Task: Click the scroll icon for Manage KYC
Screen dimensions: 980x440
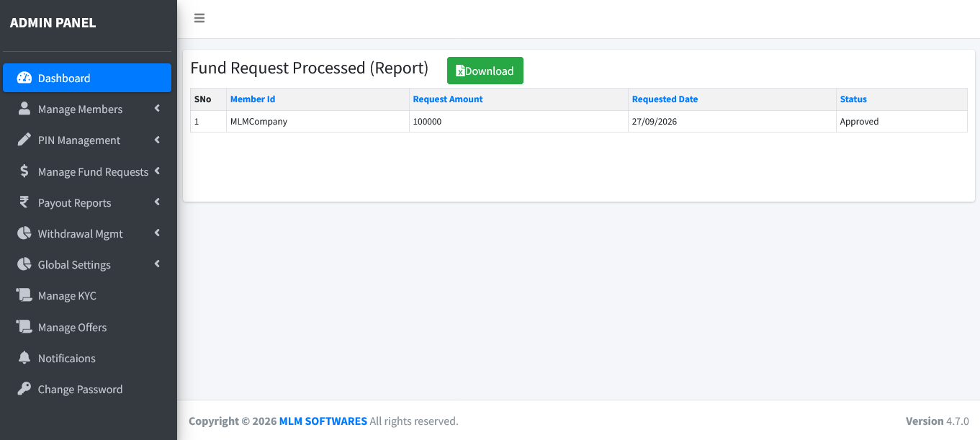Action: tap(24, 295)
